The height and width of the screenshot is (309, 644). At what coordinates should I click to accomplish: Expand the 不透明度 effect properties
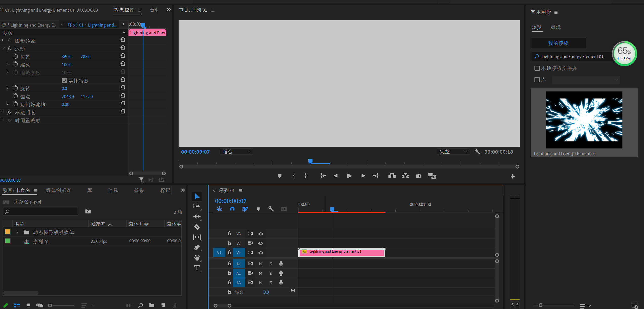coord(3,112)
